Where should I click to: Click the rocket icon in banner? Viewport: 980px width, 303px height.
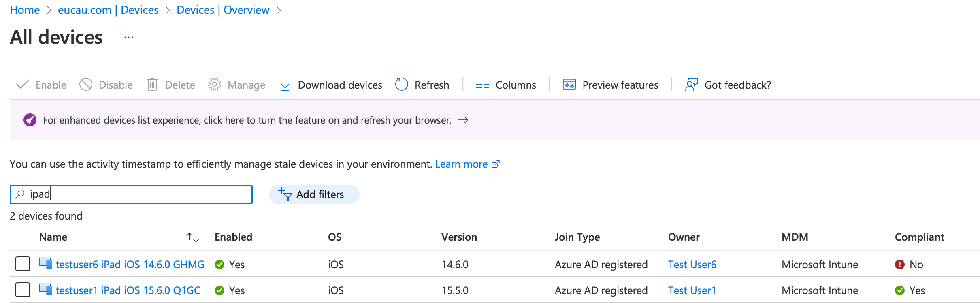(30, 120)
